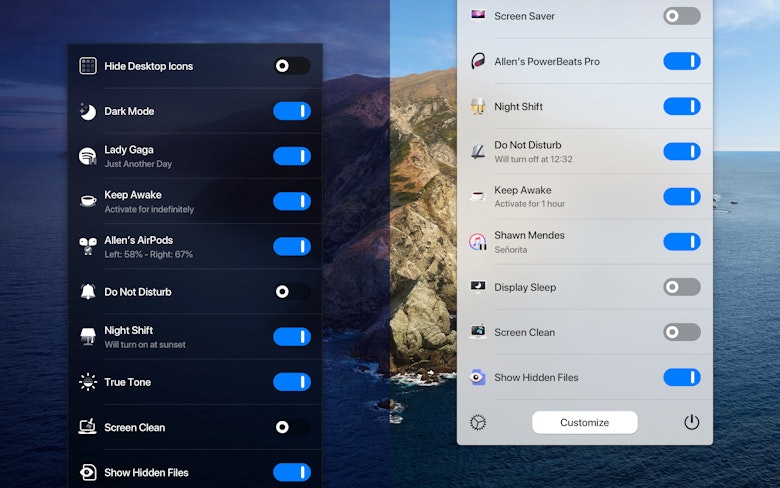Image resolution: width=780 pixels, height=488 pixels.
Task: Turn off the Dark Mode switch
Action: [292, 111]
